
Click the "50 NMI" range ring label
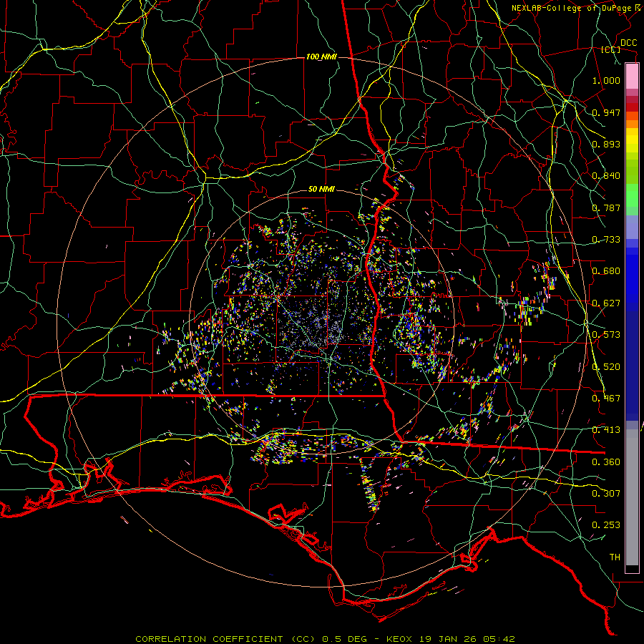point(321,189)
